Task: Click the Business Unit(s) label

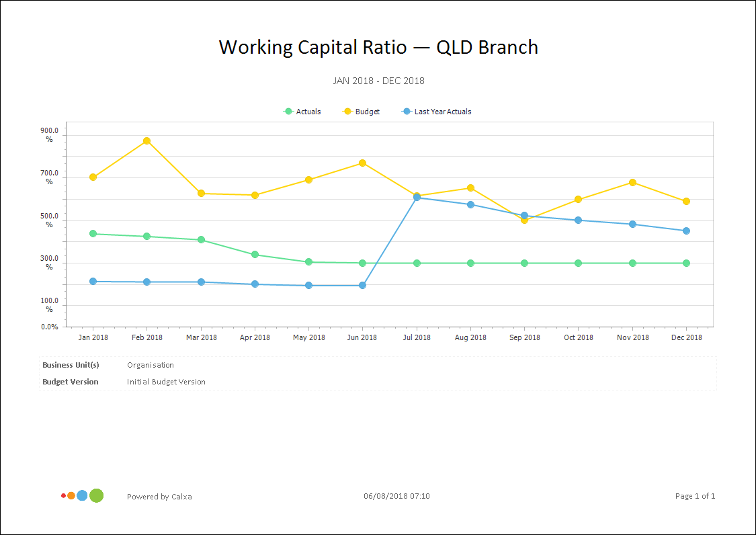Action: (71, 365)
